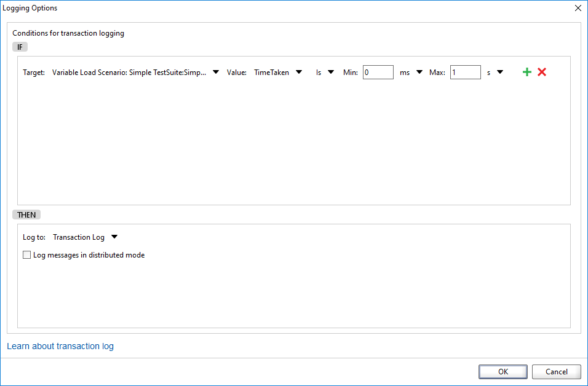
Task: Enable logging messages in distributed mode
Action: click(26, 254)
